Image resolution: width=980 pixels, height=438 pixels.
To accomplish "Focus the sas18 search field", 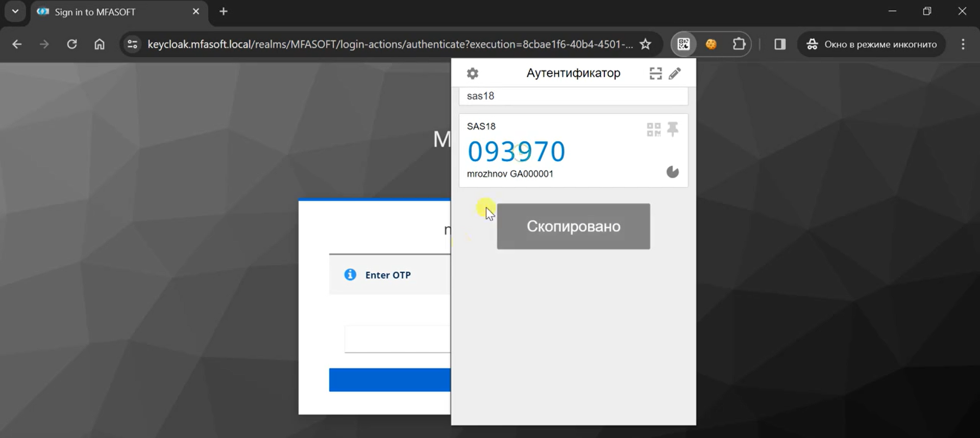I will tap(573, 96).
